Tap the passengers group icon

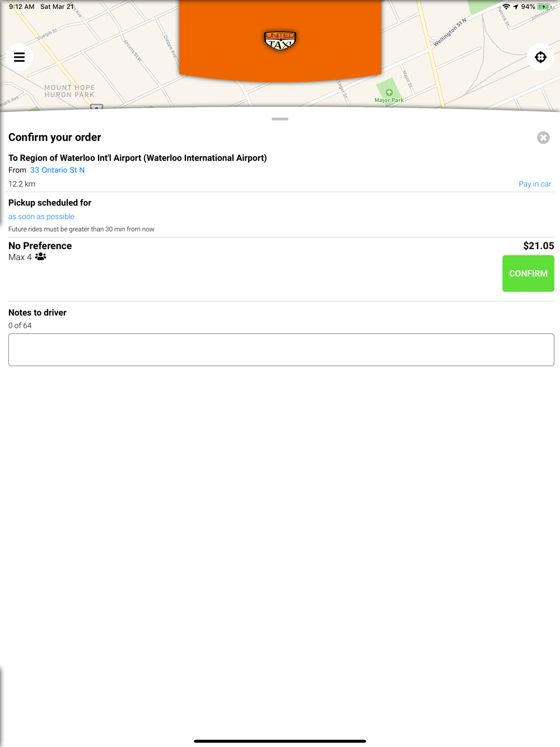41,257
